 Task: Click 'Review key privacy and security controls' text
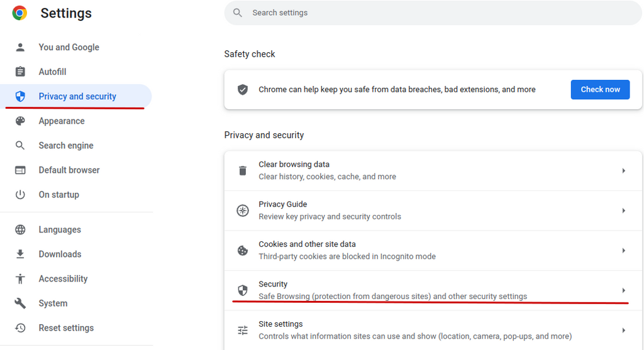pos(330,217)
